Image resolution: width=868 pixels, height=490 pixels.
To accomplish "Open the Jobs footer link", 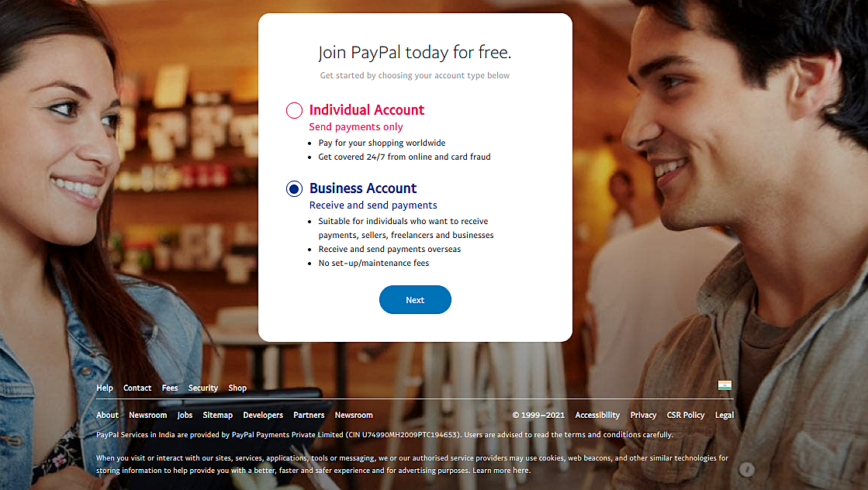I will [185, 415].
